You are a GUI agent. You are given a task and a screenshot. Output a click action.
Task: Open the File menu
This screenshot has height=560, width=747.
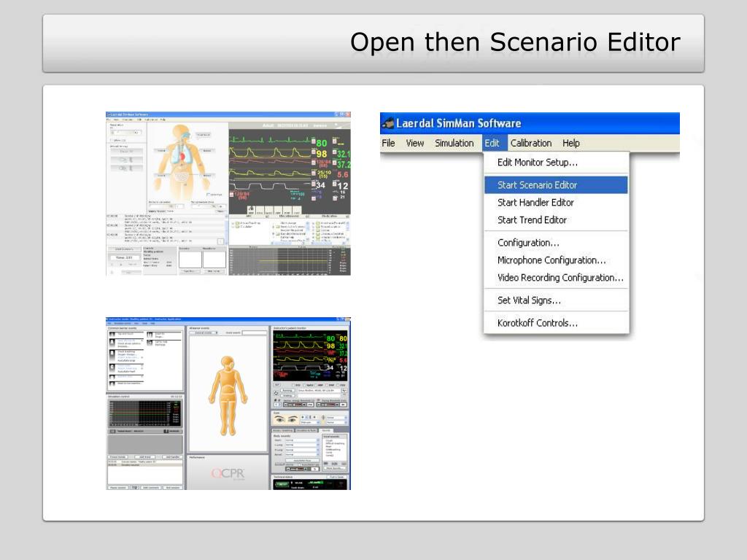point(388,143)
